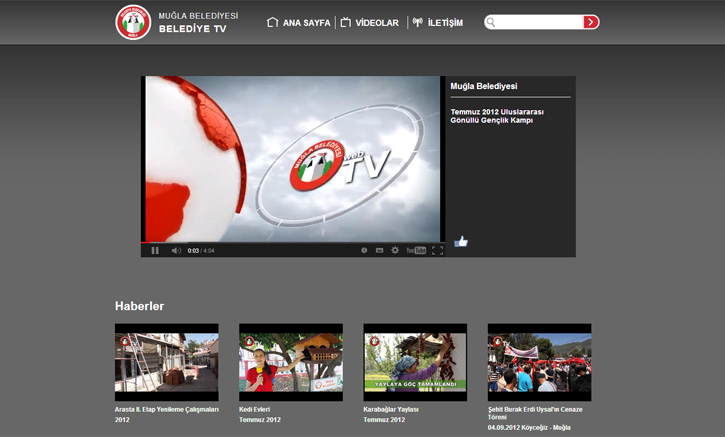Toggle the watch later clock icon
This screenshot has height=437, width=725.
click(x=364, y=250)
